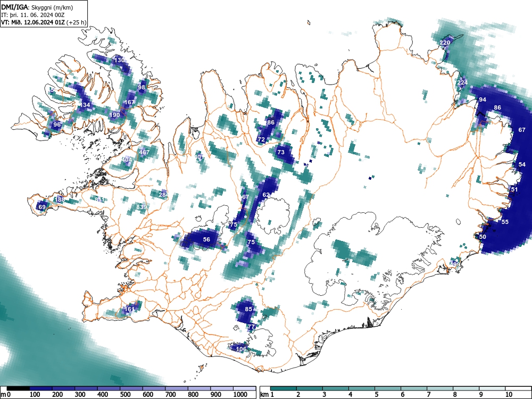Select the 220 visibility value on the map
The width and height of the screenshot is (532, 399).
coord(444,43)
